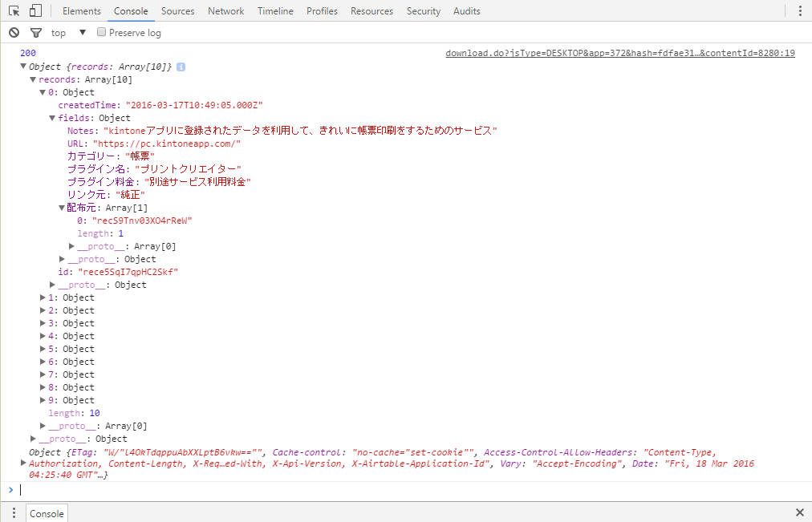Select the inspect element cursor tool

pyautogui.click(x=14, y=10)
